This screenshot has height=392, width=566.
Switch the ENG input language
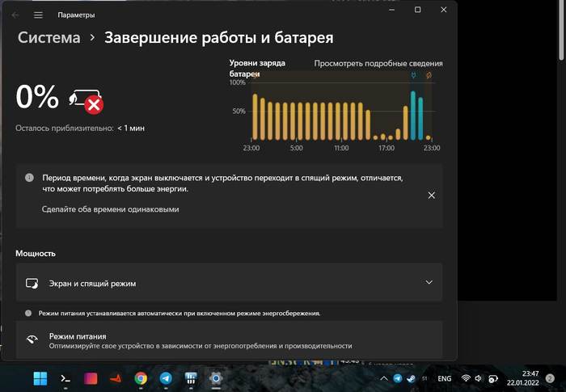pos(445,378)
